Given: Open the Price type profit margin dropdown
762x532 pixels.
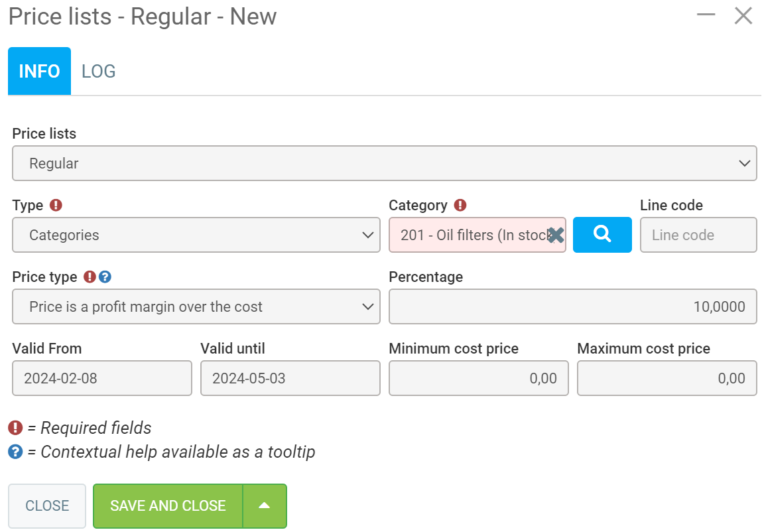Looking at the screenshot, I should coord(196,306).
